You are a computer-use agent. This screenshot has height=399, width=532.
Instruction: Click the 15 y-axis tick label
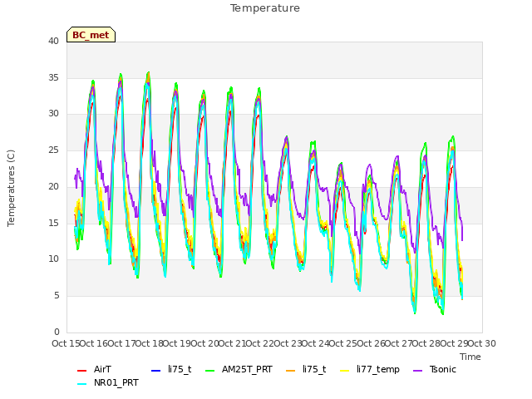(53, 223)
